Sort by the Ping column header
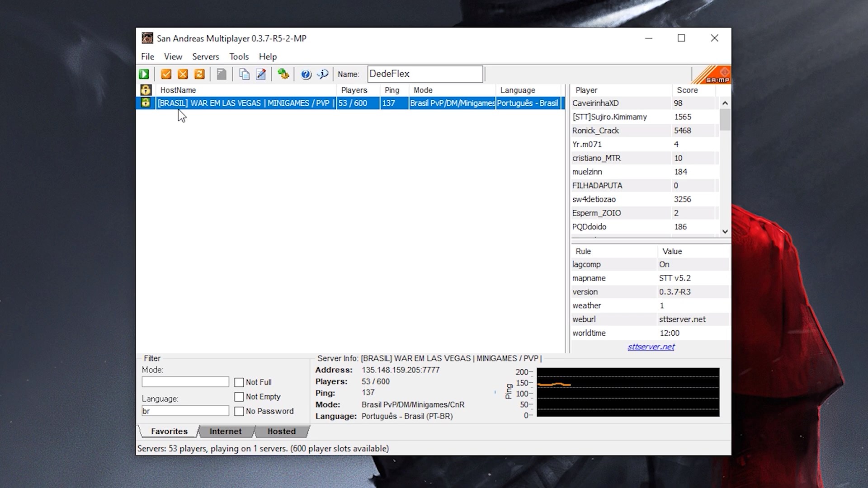The image size is (868, 488). [394, 90]
